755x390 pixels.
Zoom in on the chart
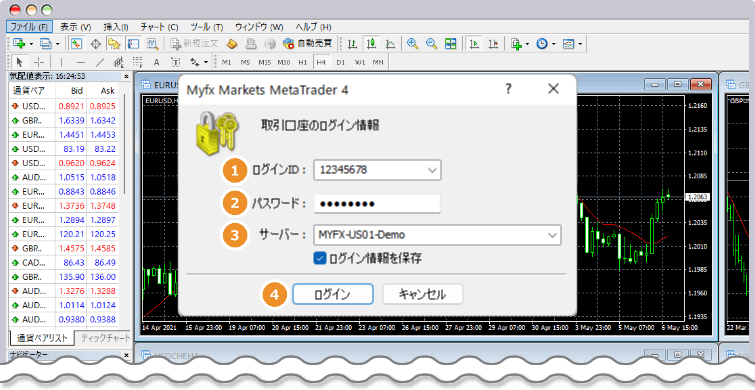click(412, 44)
